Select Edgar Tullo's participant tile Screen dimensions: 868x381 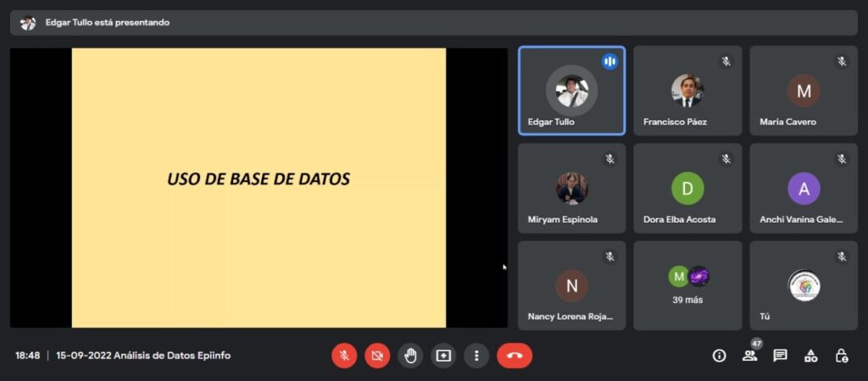point(572,91)
